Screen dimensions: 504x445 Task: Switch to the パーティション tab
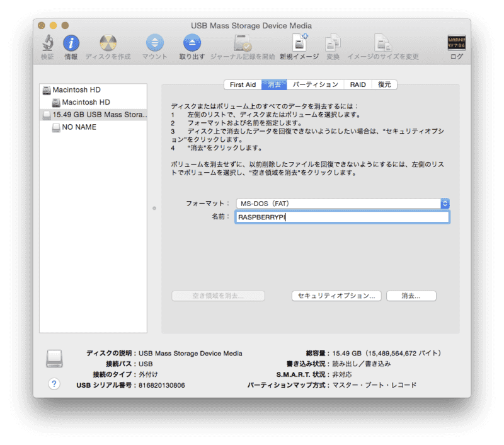tap(315, 84)
